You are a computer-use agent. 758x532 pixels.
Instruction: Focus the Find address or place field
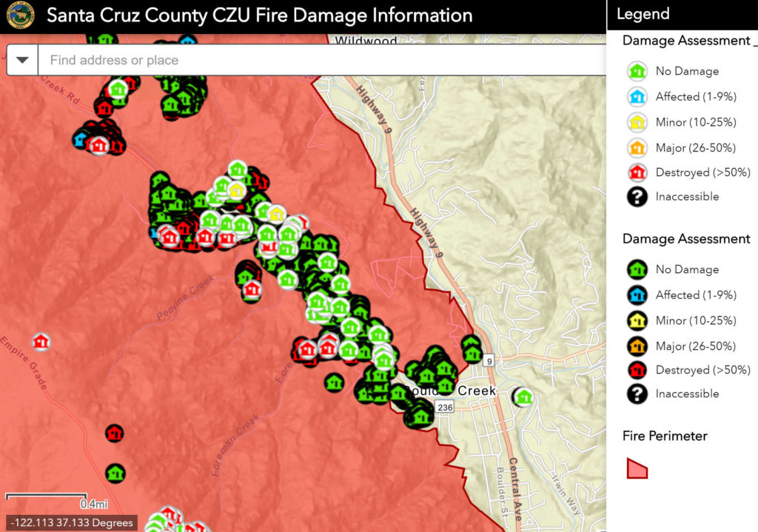point(322,60)
